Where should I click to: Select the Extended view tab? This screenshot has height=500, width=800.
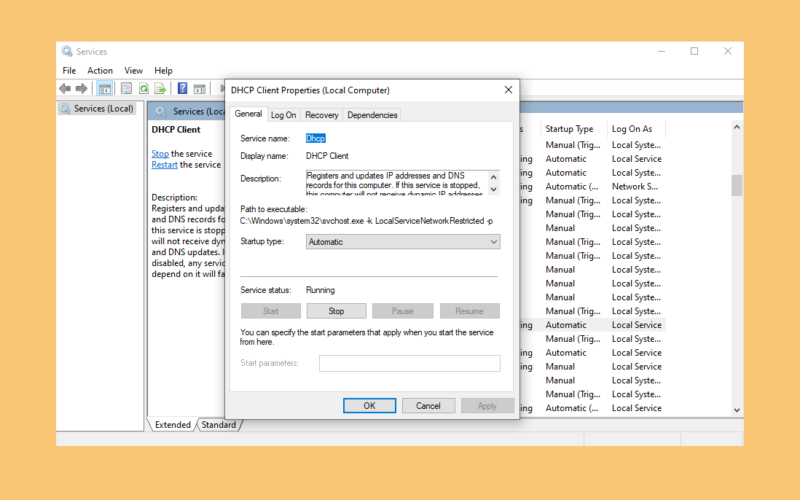[172, 424]
